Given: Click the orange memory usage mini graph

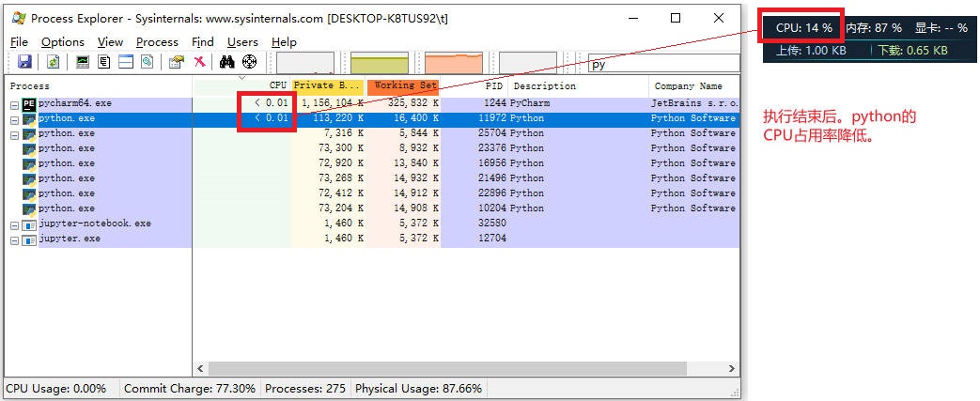Looking at the screenshot, I should 454,63.
